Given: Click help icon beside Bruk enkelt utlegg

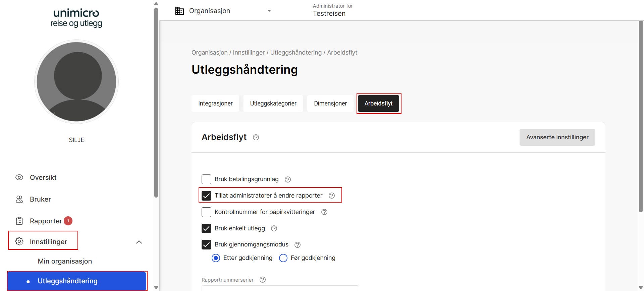Looking at the screenshot, I should [274, 228].
